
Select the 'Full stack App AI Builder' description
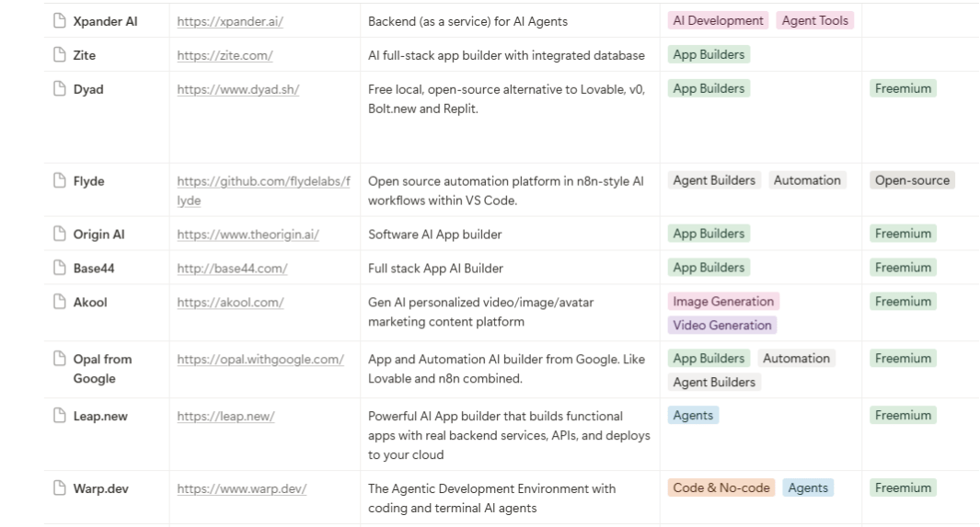[435, 268]
